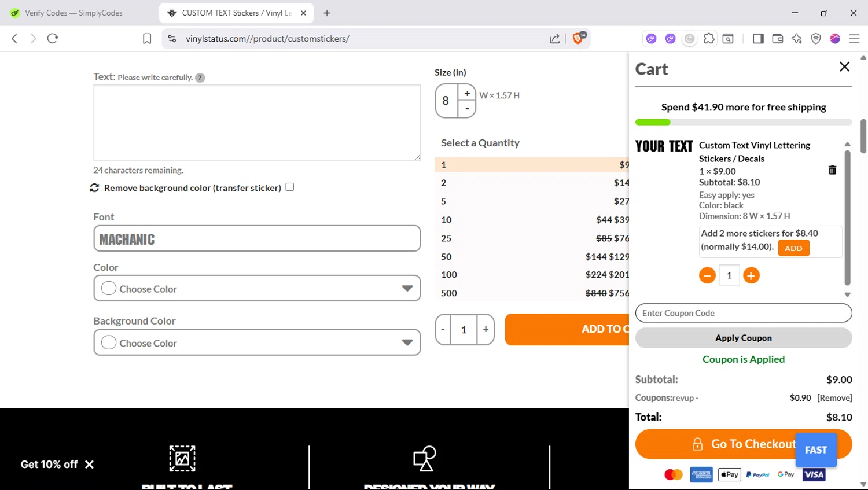This screenshot has width=868, height=490.
Task: Click the first purple extension icon
Action: (x=652, y=39)
